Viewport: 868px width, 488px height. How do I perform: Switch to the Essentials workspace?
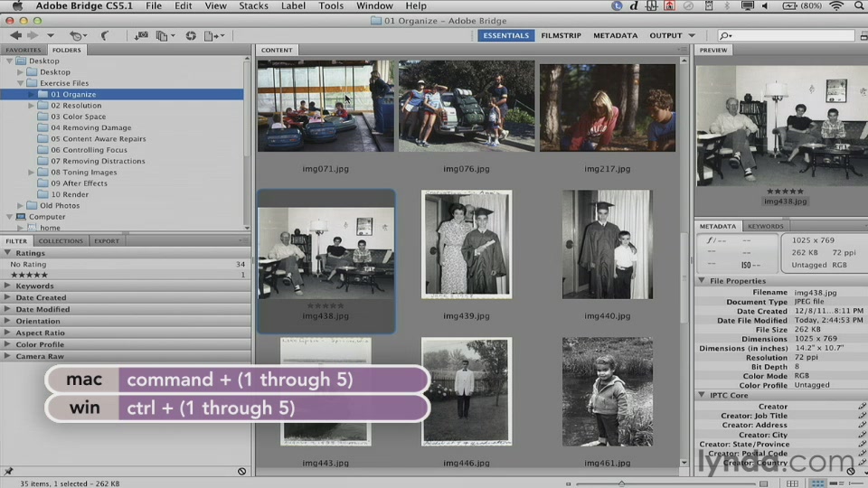pyautogui.click(x=506, y=35)
